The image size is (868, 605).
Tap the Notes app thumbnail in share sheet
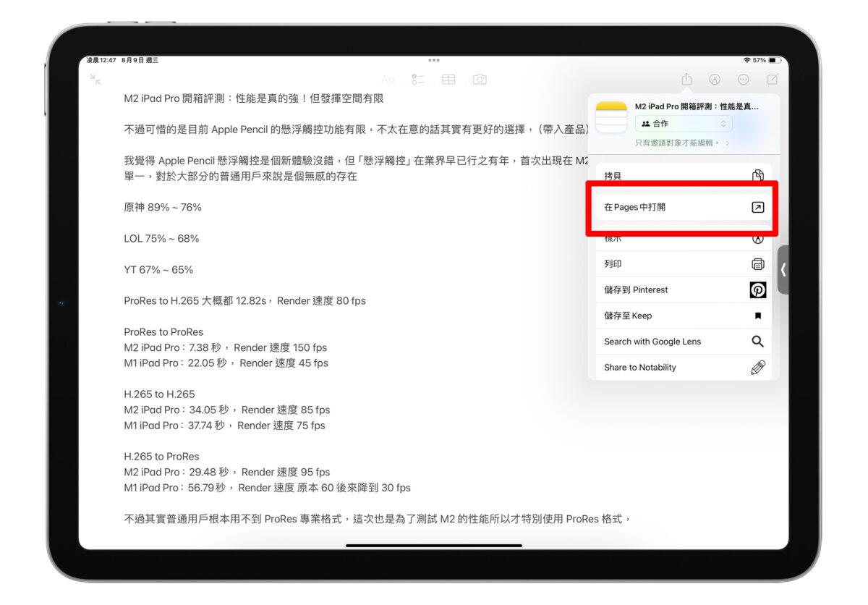tap(611, 117)
